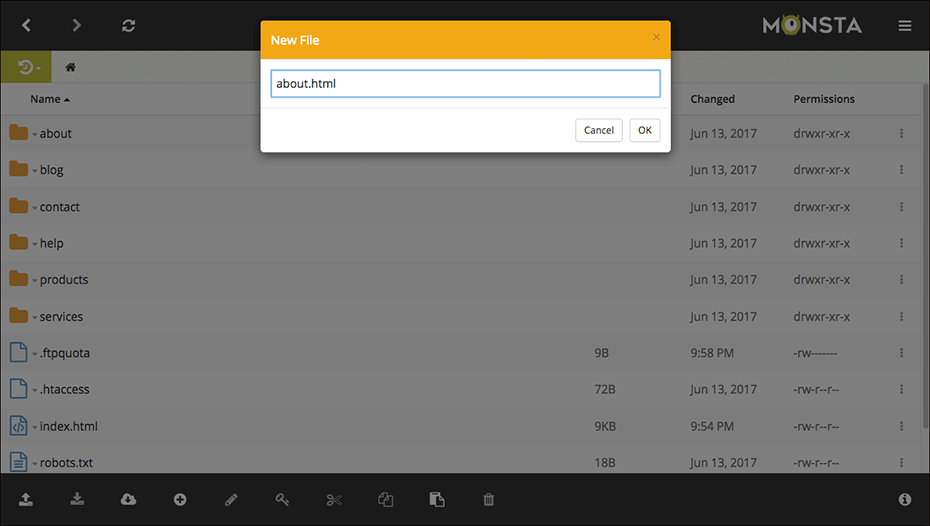Click the cloud download icon

coord(128,499)
